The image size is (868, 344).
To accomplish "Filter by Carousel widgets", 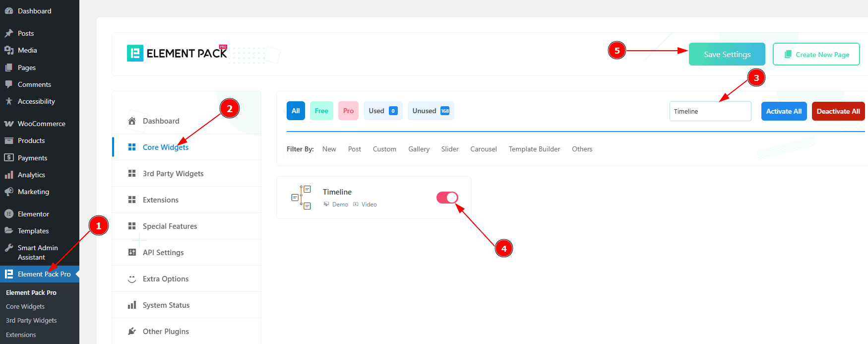I will [484, 149].
